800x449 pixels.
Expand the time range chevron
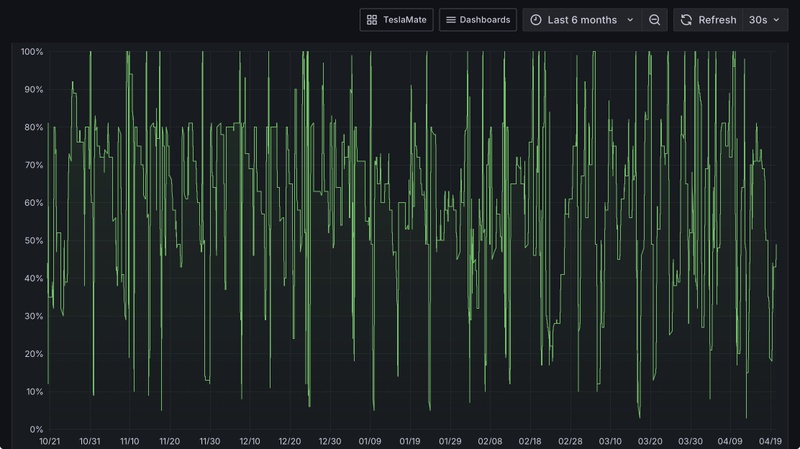click(x=630, y=20)
